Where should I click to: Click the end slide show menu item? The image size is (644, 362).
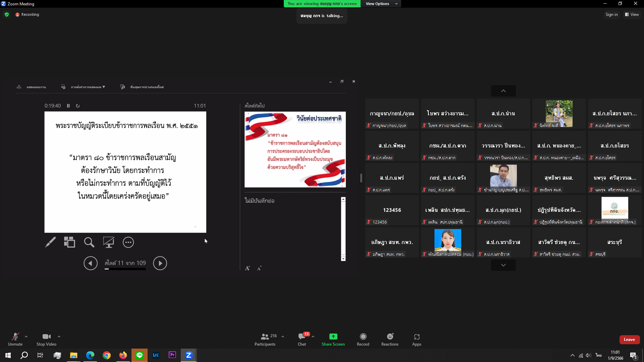coord(142,87)
